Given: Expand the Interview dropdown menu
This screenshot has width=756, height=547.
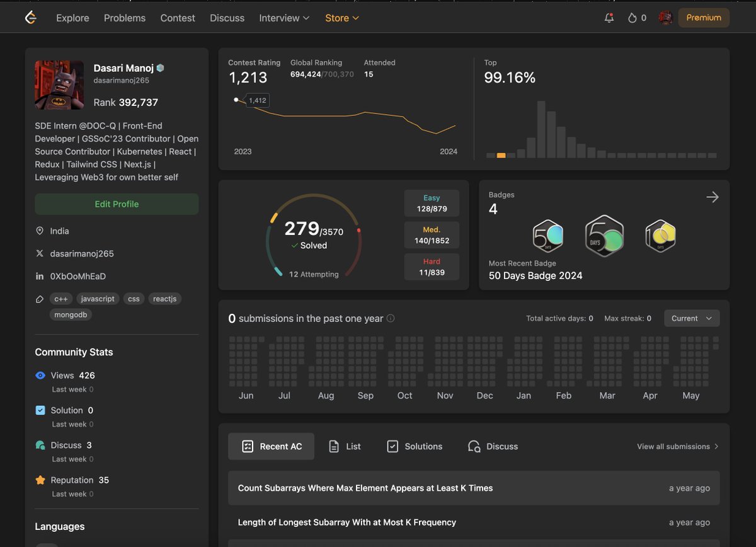Looking at the screenshot, I should (284, 18).
